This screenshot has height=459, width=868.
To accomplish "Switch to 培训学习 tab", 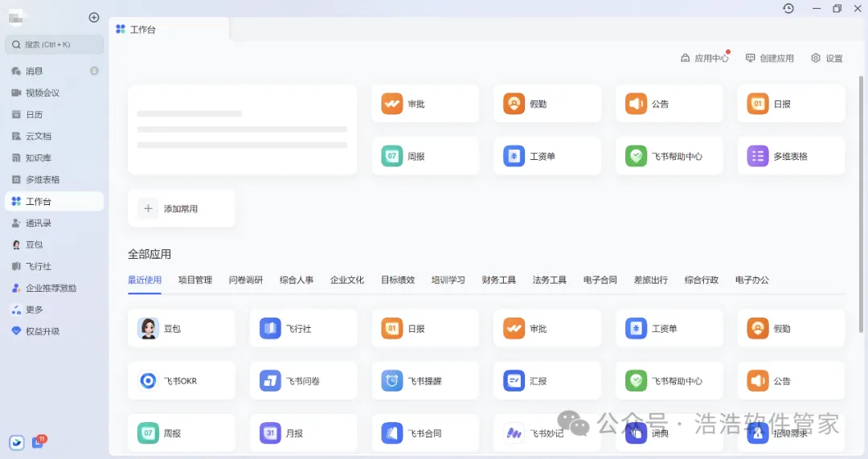I will 448,281.
